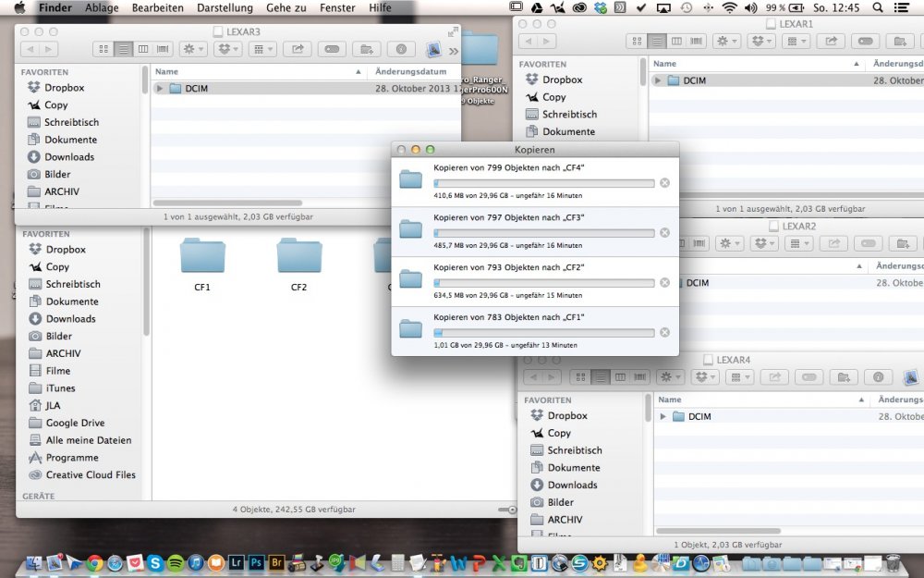The width and height of the screenshot is (924, 578).
Task: Switch LEXAR1 window to list view
Action: [656, 41]
